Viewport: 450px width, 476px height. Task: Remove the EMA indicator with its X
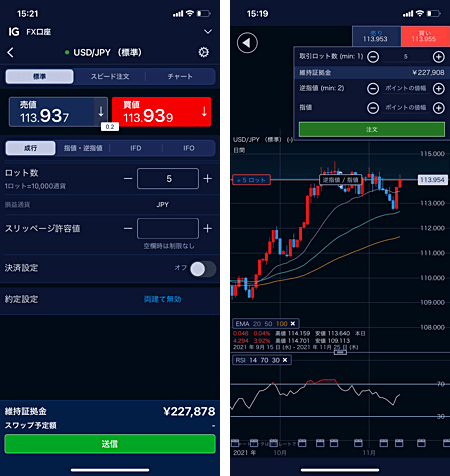pyautogui.click(x=293, y=324)
